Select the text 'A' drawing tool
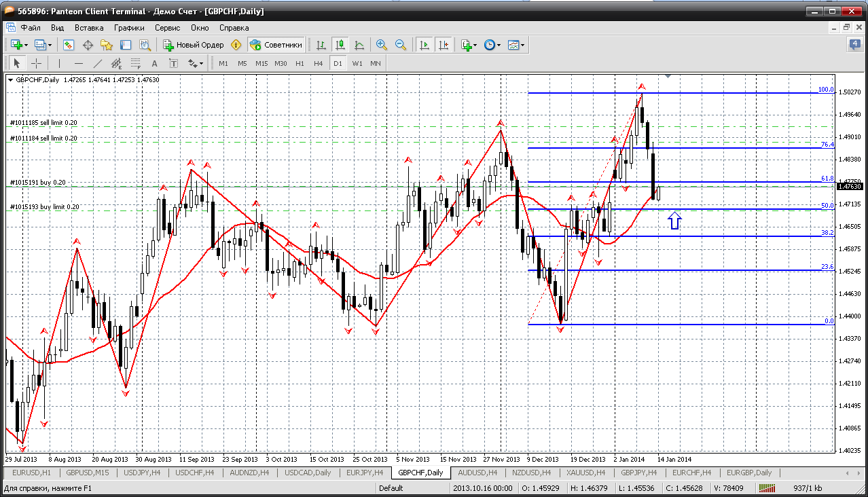The height and width of the screenshot is (497, 868). pos(155,63)
